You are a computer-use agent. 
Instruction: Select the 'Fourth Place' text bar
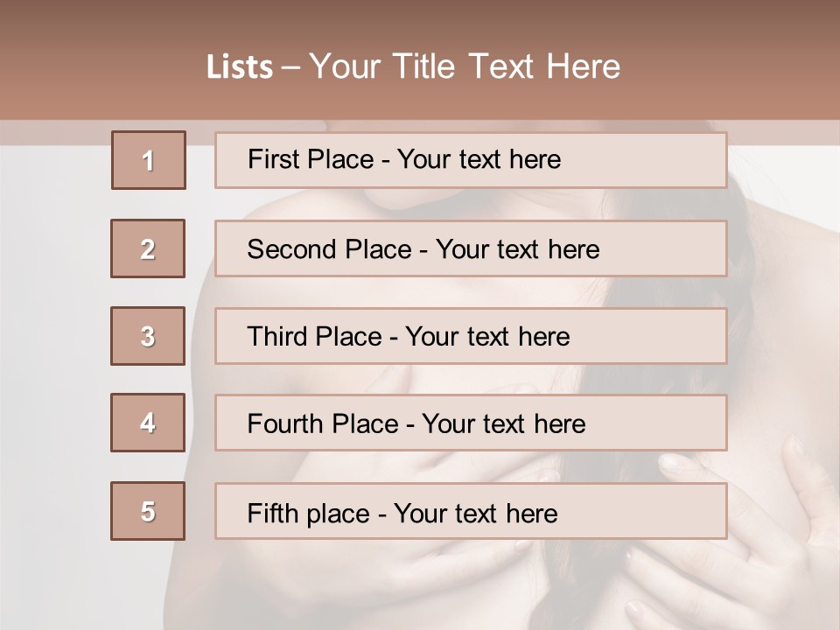pyautogui.click(x=471, y=423)
